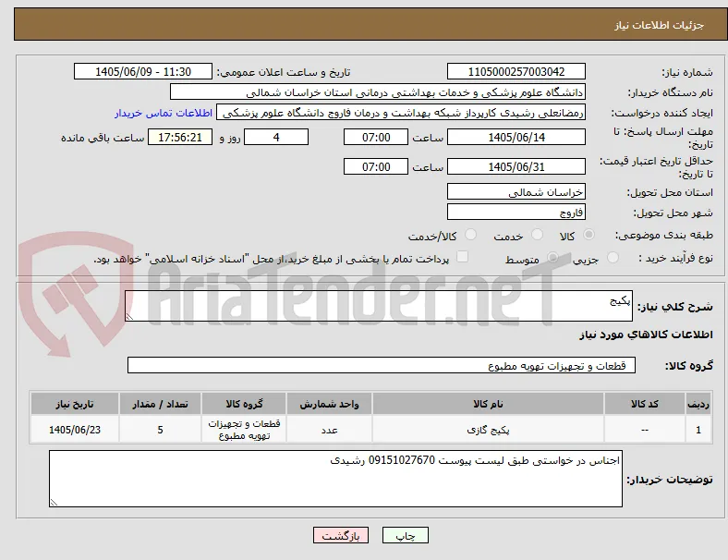Click the unit cell عدد
This screenshot has height=560, width=728.
(x=329, y=430)
